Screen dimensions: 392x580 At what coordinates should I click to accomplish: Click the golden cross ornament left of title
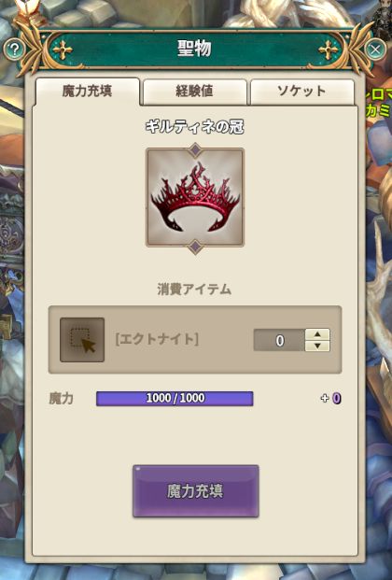(x=63, y=50)
